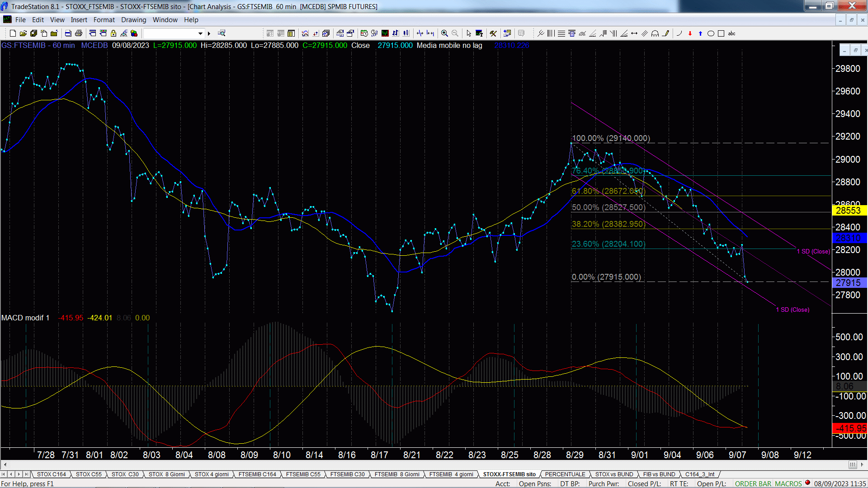Click the horizontal scrollbar right arrow
868x488 pixels.
click(862, 465)
